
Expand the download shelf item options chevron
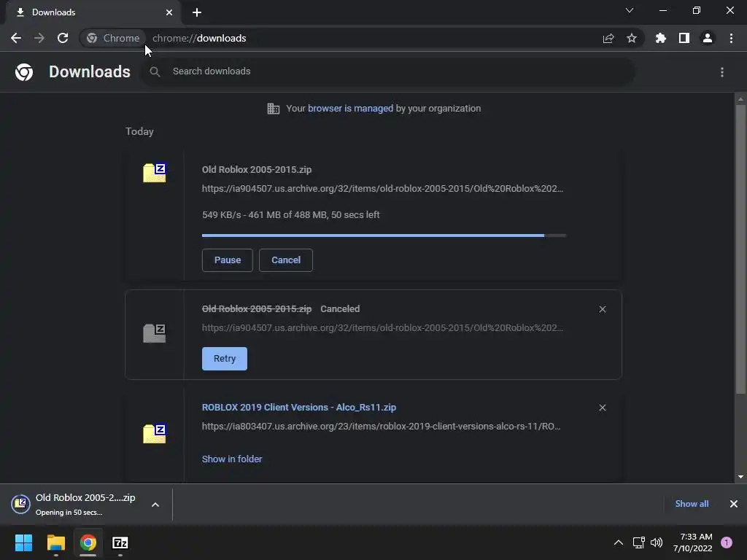[155, 505]
